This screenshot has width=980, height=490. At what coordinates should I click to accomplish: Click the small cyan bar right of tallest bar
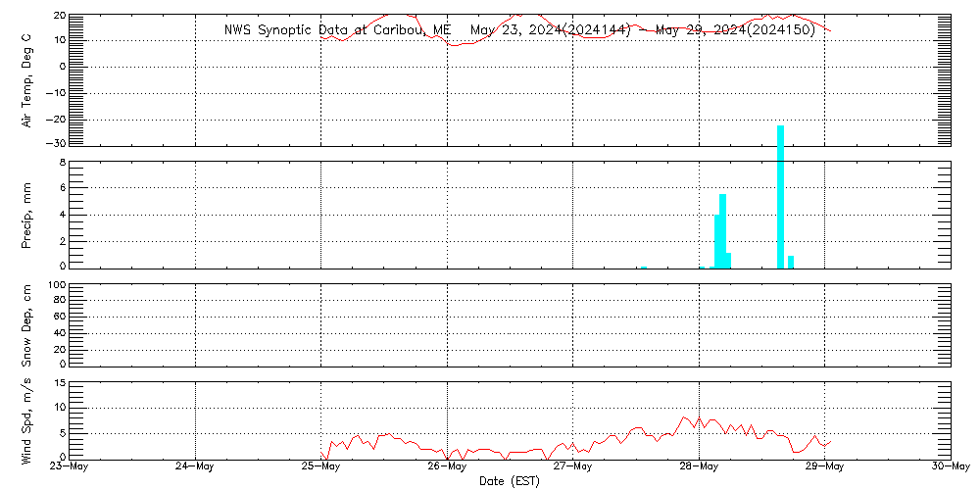pos(791,262)
